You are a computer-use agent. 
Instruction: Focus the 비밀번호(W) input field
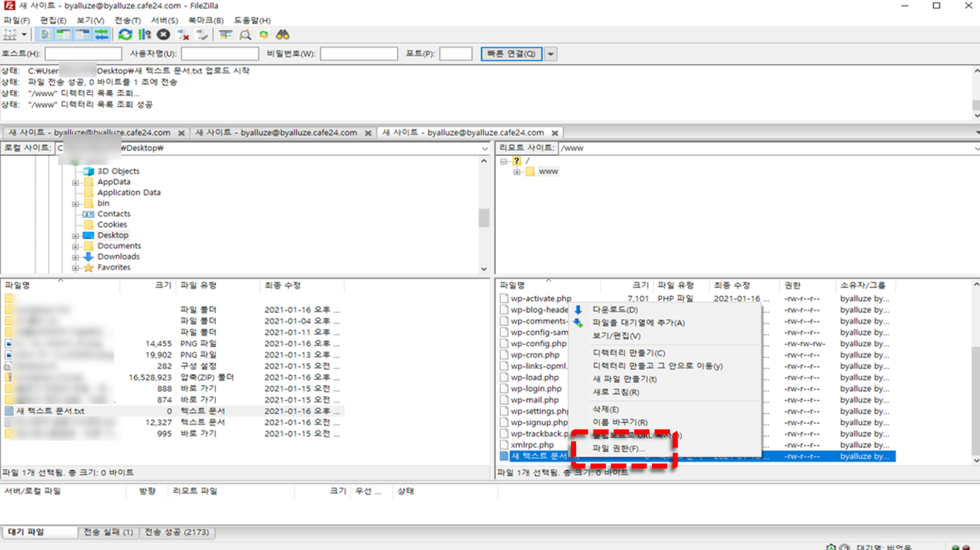pos(359,54)
